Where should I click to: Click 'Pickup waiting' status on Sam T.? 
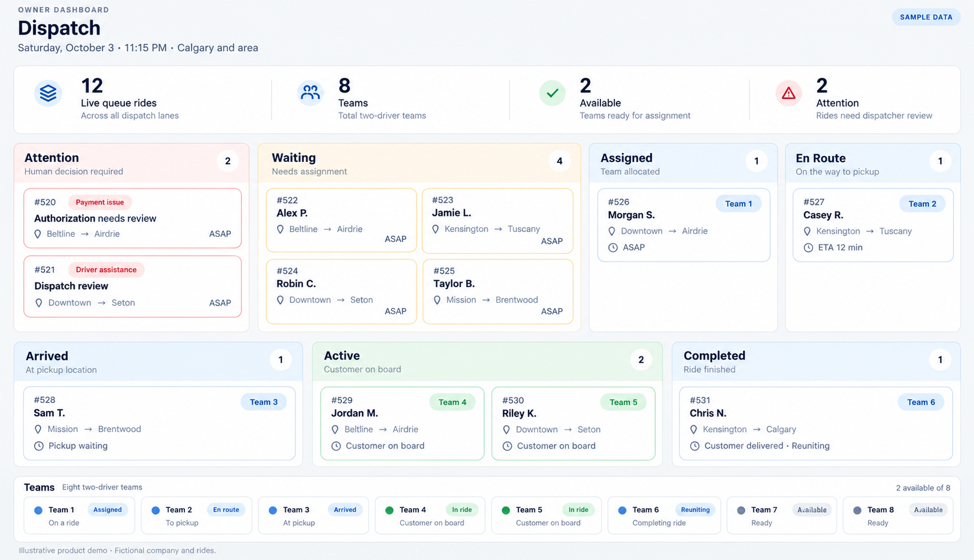(x=78, y=446)
